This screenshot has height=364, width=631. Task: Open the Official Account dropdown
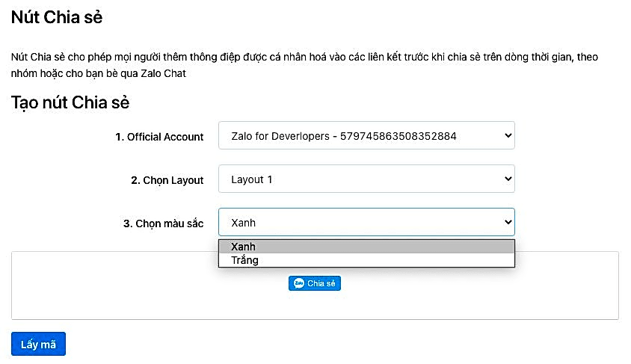366,135
